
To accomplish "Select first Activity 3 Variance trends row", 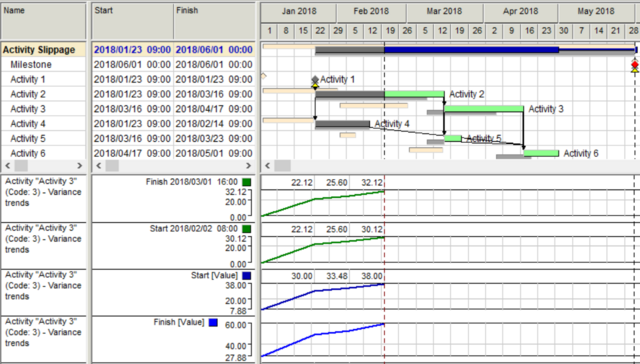I will 43,199.
